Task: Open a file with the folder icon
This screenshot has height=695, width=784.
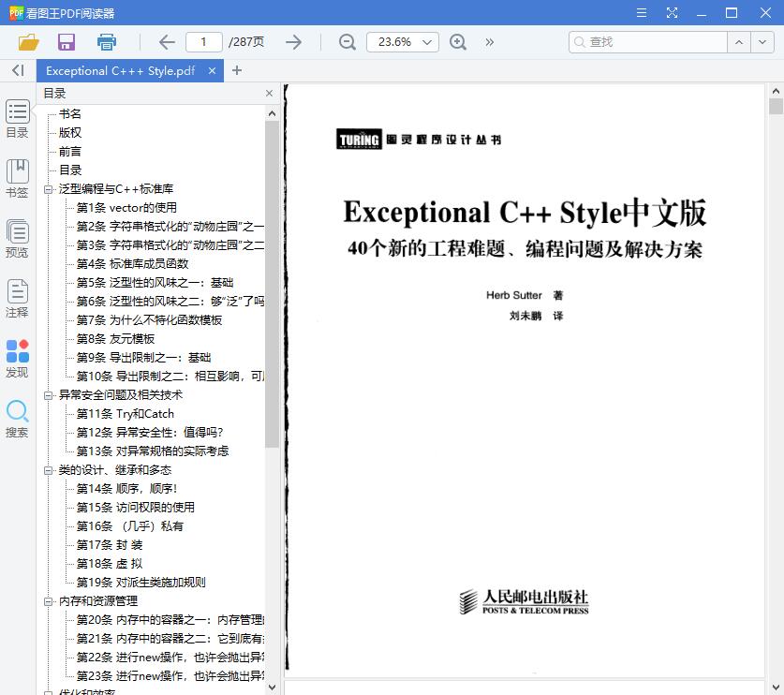Action: pos(28,42)
